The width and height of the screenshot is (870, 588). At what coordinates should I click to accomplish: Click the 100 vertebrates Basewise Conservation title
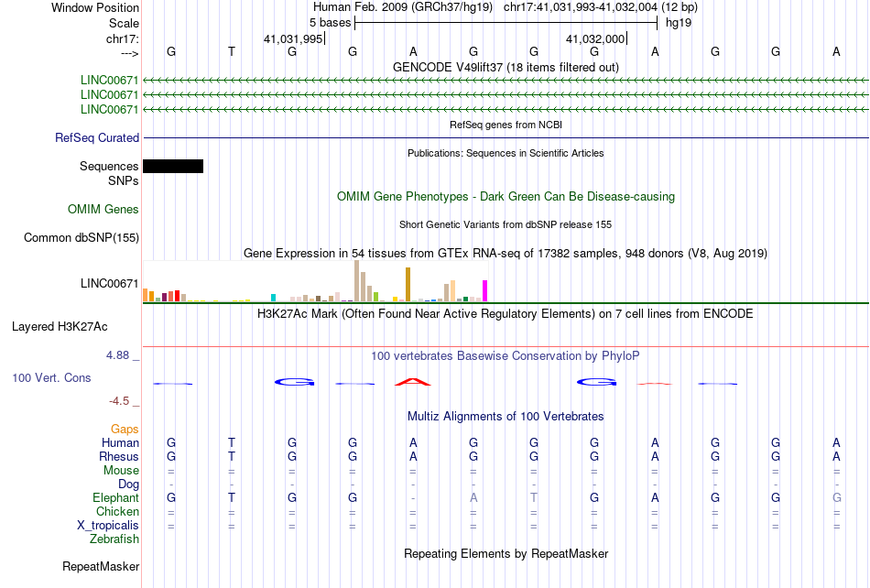[x=506, y=356]
